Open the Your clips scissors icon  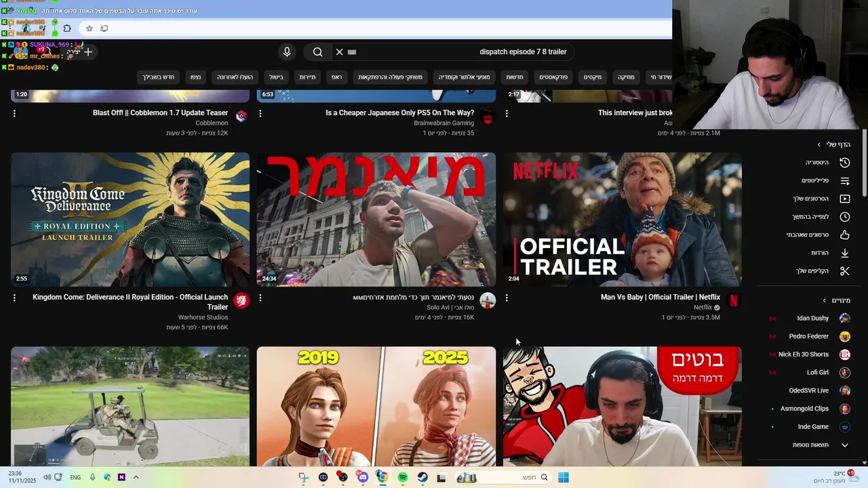pos(845,271)
